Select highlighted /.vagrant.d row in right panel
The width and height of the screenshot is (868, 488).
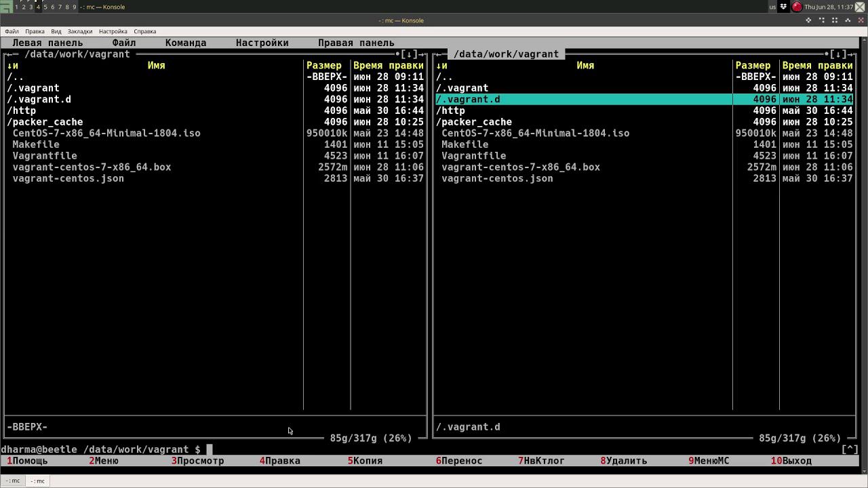point(644,100)
